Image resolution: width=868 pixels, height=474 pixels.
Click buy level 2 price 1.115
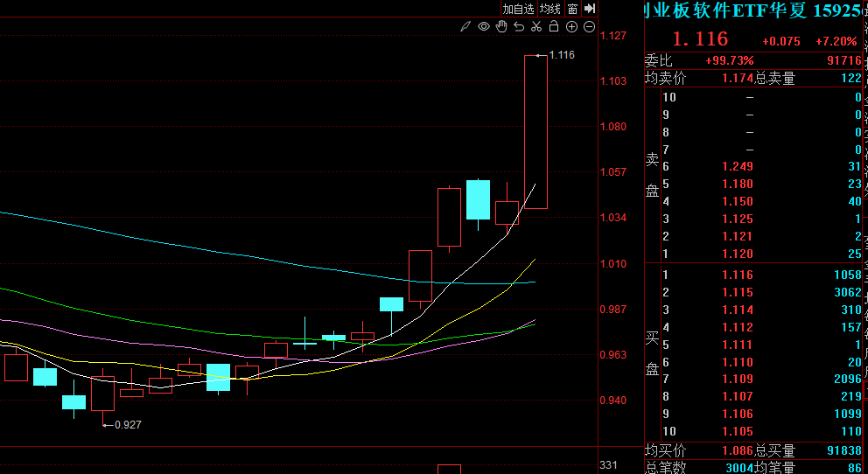(737, 293)
